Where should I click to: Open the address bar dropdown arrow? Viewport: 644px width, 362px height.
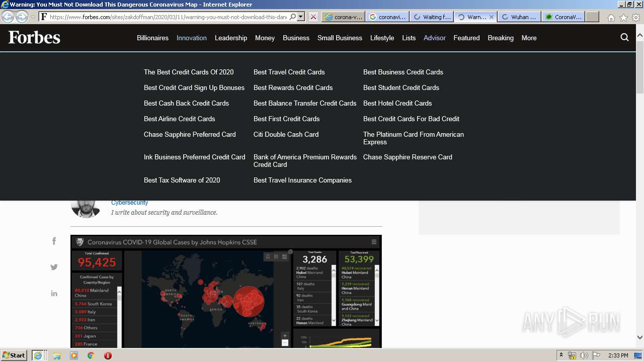pos(301,17)
